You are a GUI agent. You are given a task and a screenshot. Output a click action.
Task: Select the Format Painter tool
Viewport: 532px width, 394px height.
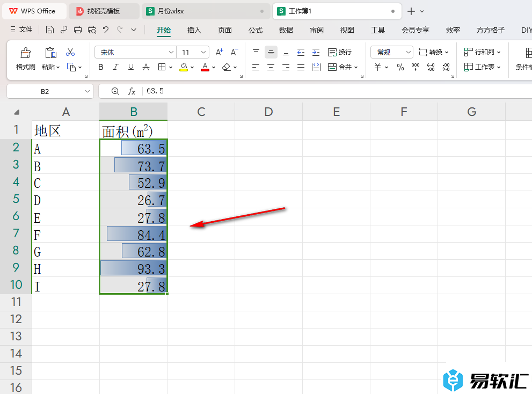pyautogui.click(x=25, y=59)
